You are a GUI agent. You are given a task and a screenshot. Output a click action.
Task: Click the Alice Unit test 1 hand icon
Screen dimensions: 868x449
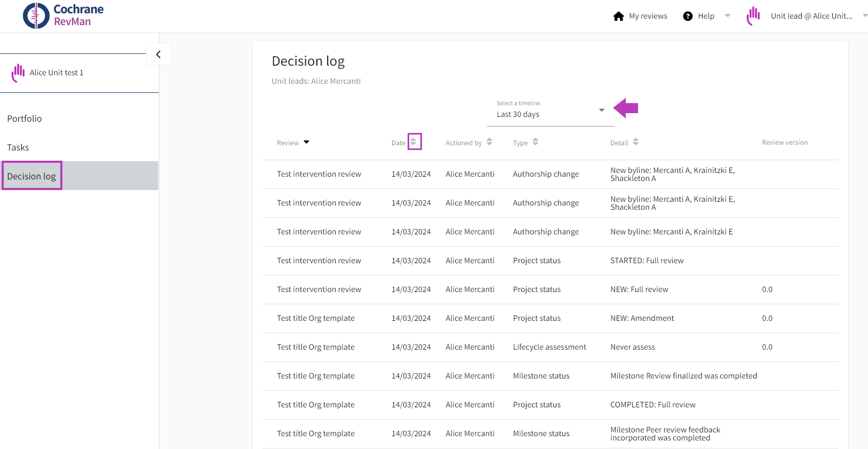18,73
